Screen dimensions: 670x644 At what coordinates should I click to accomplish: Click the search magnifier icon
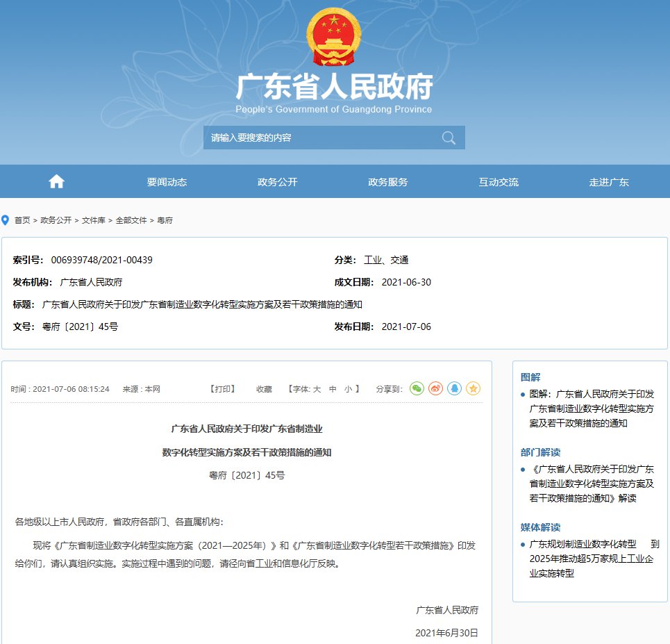449,138
